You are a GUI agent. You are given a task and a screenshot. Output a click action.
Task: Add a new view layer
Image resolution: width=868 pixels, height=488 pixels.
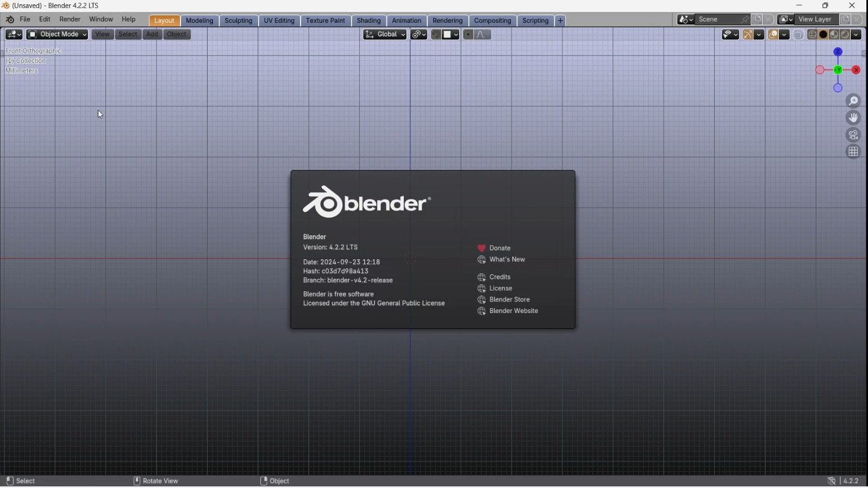tap(845, 20)
